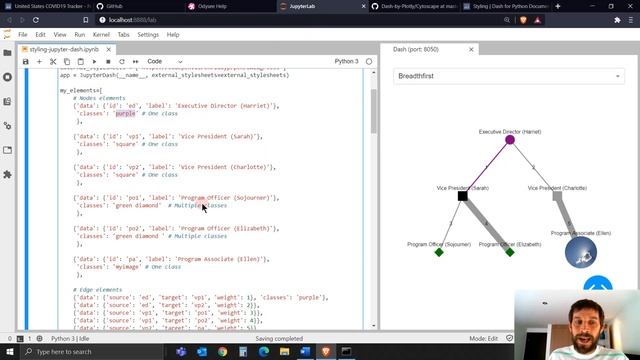This screenshot has height=360, width=640.
Task: Click the Python 3 kernel name button
Action: click(x=346, y=62)
